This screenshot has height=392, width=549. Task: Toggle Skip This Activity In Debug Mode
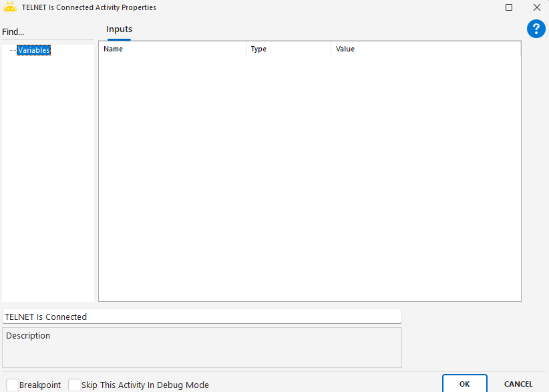tap(75, 385)
